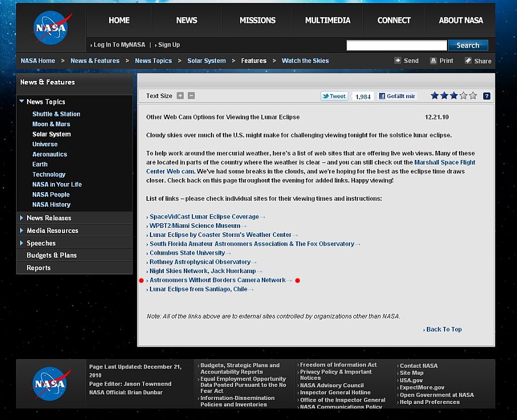Open Columbus State University link
517x420 pixels.
(187, 253)
